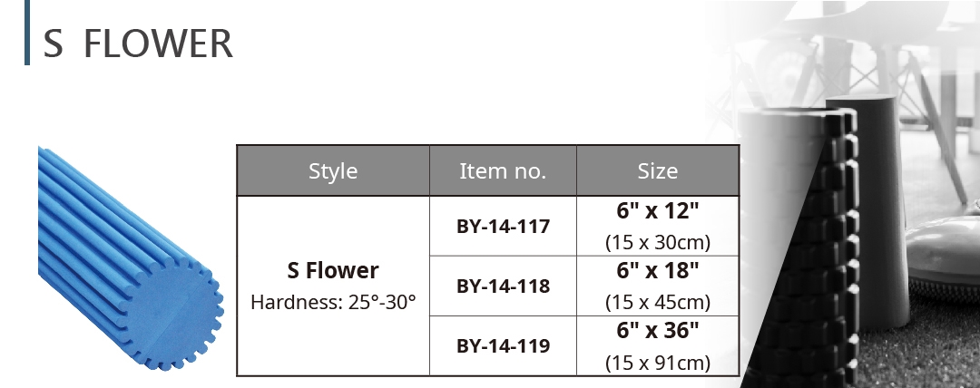980x388 pixels.
Task: Select item number BY-14-117
Action: tap(503, 226)
